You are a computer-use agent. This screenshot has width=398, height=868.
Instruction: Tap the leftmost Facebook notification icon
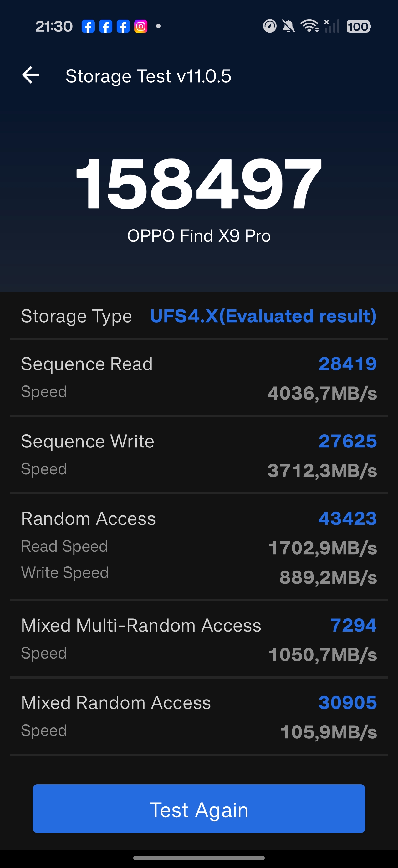tap(88, 26)
